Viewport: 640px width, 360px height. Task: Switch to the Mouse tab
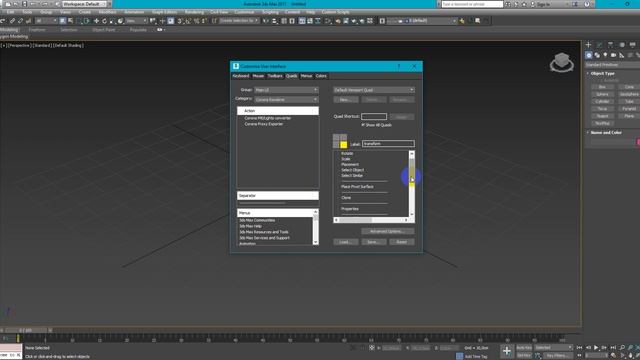click(258, 76)
